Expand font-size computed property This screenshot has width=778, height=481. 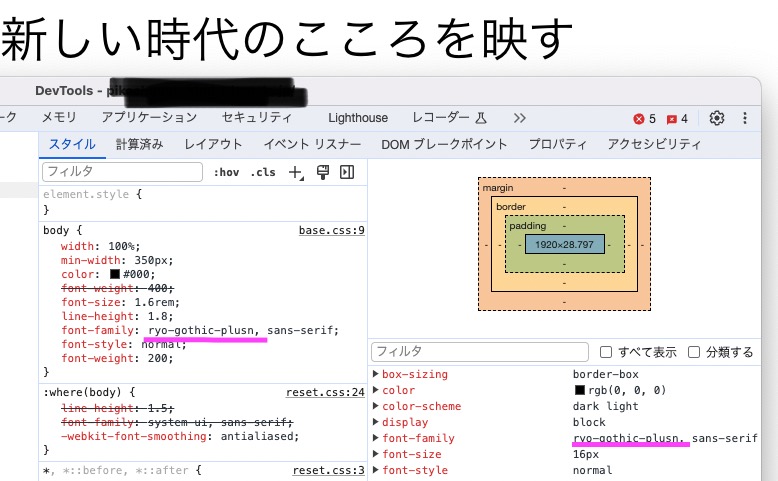[x=376, y=454]
